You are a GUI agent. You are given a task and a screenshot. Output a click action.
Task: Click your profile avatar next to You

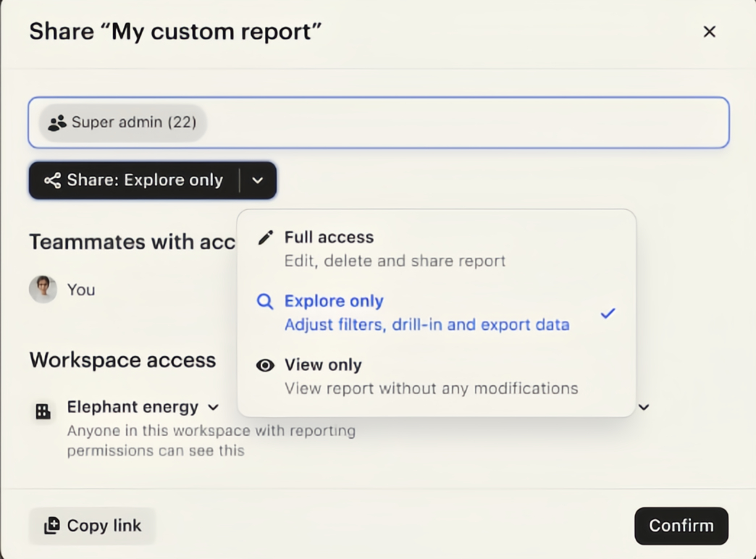43,290
